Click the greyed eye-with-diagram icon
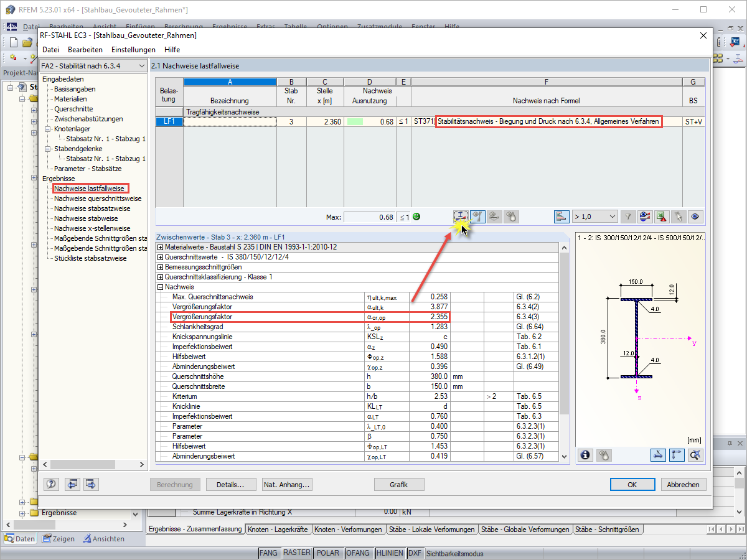This screenshot has height=560, width=747. pos(494,217)
